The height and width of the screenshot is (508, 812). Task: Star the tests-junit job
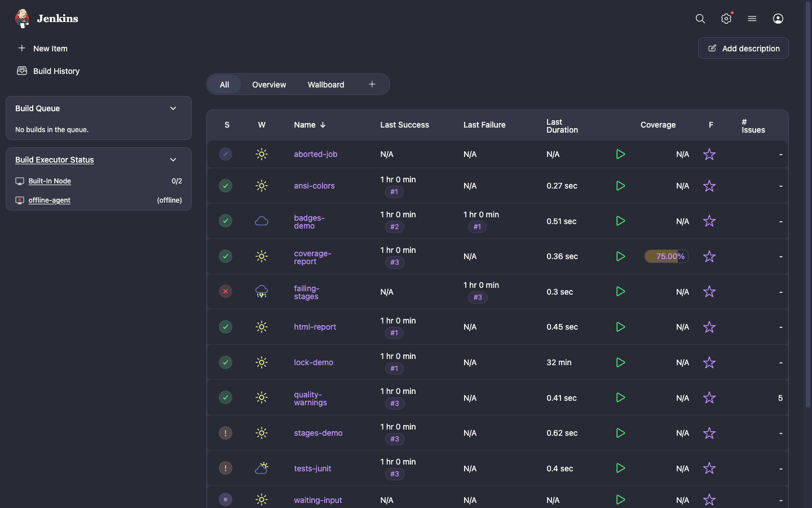click(709, 468)
